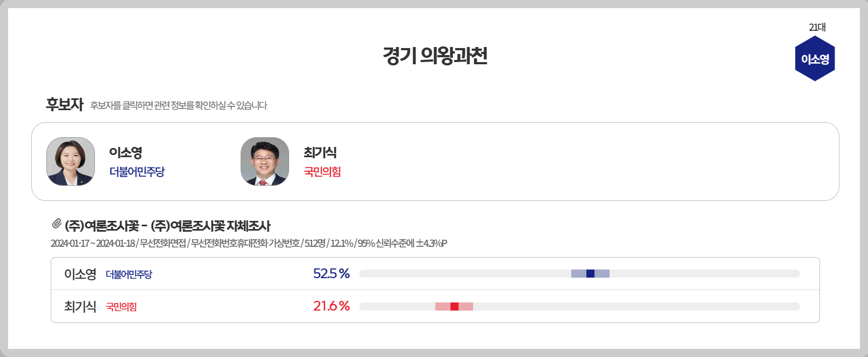Click the 52.5 % result value
868x357 pixels.
point(331,274)
